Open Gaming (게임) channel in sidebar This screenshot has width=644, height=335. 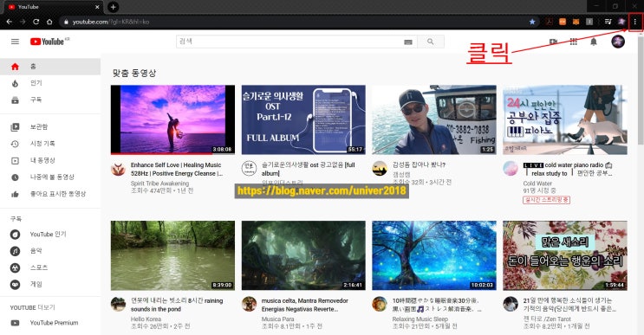pos(50,284)
